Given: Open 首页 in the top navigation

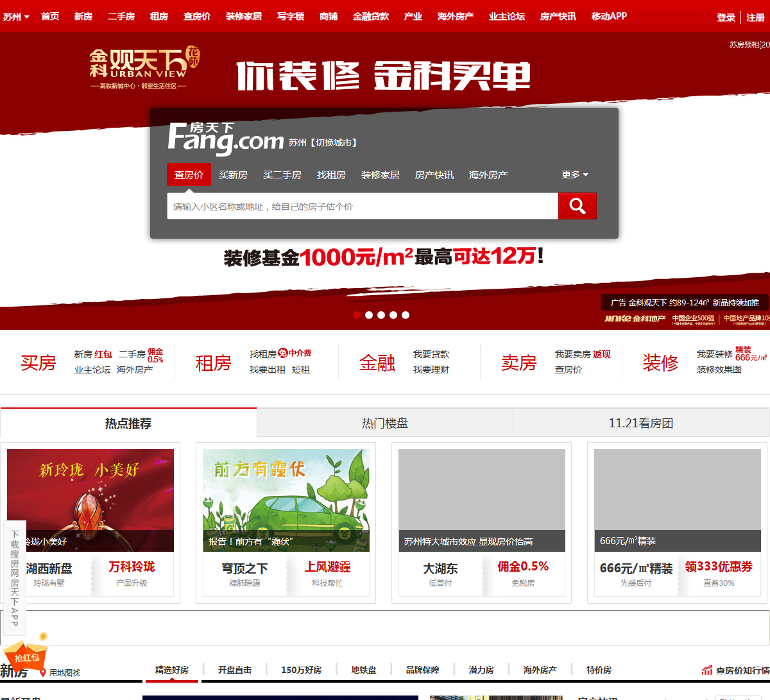Looking at the screenshot, I should click(50, 16).
